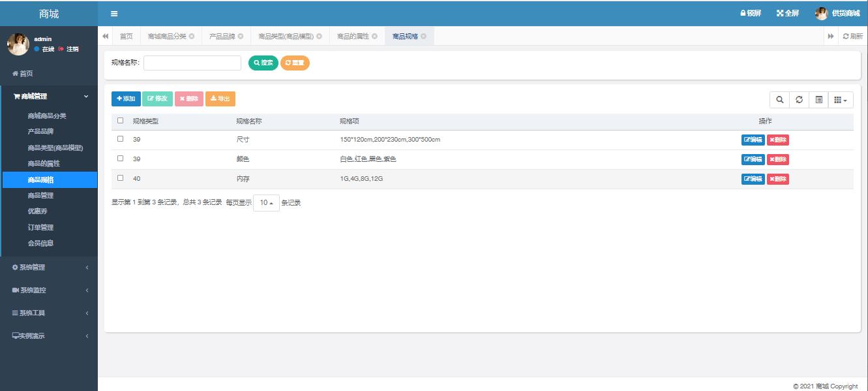Click the admin user avatar

coord(18,44)
